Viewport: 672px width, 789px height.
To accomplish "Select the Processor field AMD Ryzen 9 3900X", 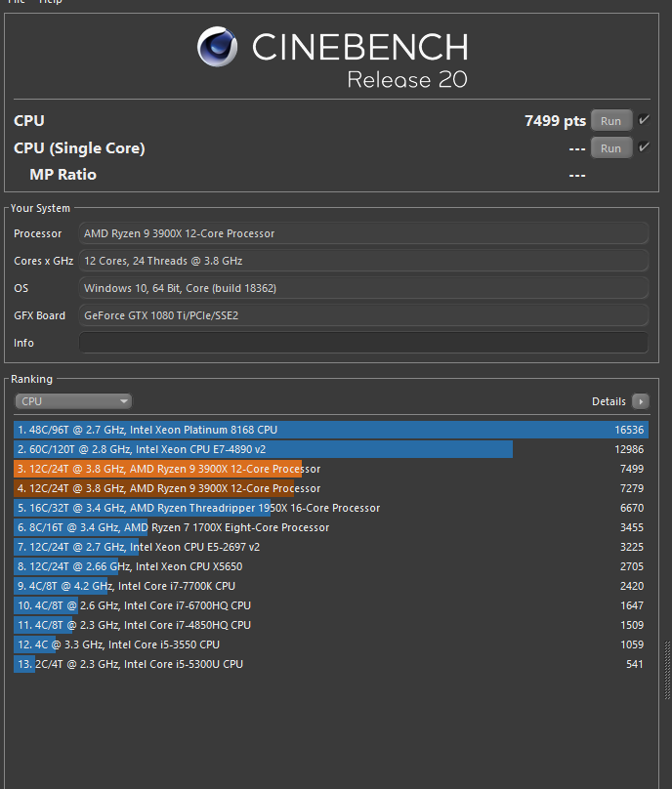I will click(363, 233).
